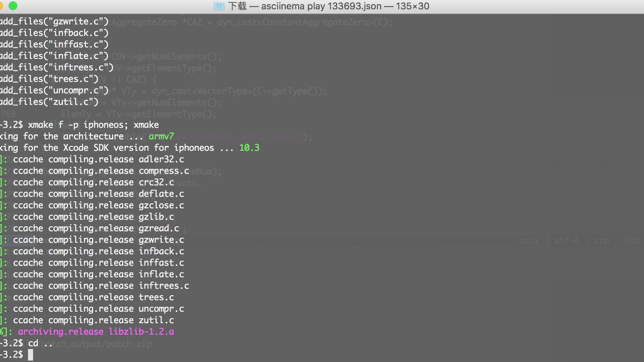The image size is (644, 362).
Task: Select the add_files("inflate.c") line
Action: pos(54,56)
